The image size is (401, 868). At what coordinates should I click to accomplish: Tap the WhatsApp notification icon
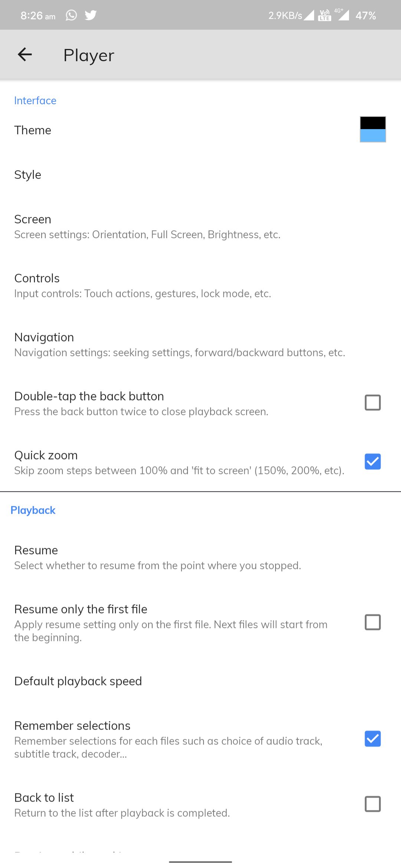click(x=71, y=15)
